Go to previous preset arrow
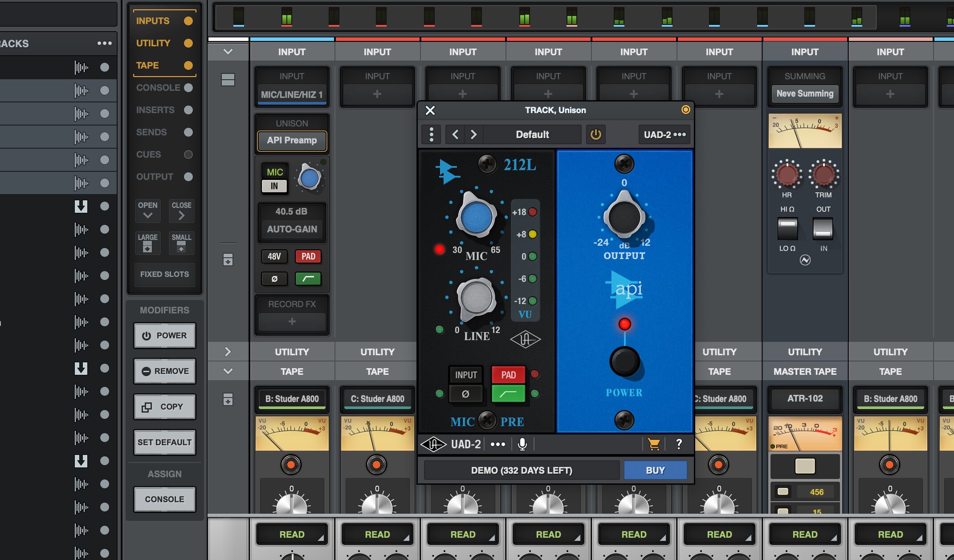 click(455, 134)
